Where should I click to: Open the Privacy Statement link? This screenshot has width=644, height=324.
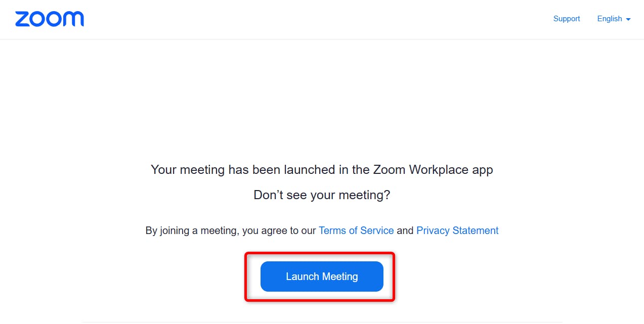[457, 230]
